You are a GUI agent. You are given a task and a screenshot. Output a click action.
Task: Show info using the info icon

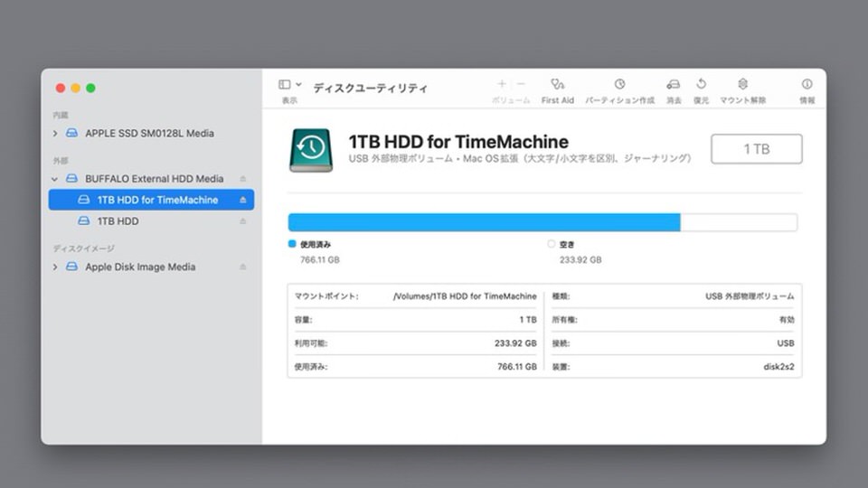[x=807, y=84]
